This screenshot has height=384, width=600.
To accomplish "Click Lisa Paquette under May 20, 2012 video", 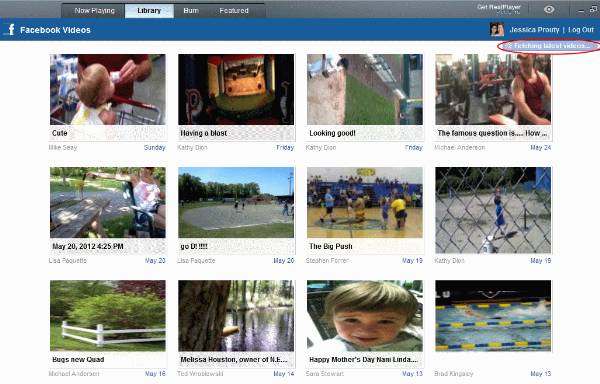I will click(67, 261).
